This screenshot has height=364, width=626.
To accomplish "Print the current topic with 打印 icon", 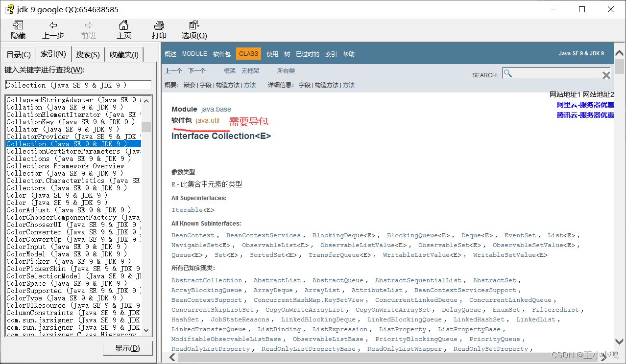I will coord(159,30).
